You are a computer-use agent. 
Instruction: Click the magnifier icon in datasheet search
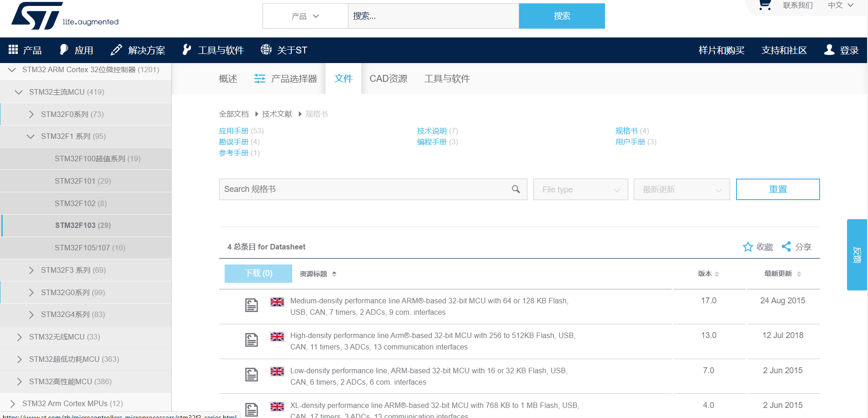point(516,189)
